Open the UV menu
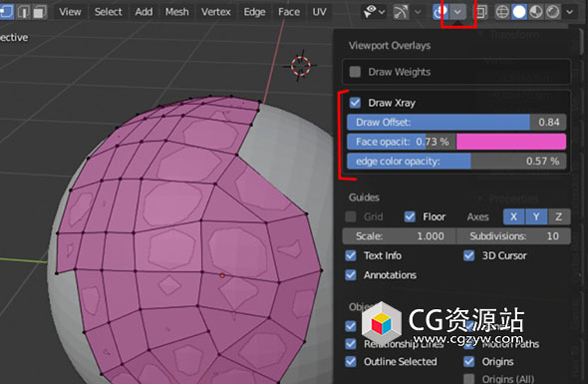 (319, 12)
